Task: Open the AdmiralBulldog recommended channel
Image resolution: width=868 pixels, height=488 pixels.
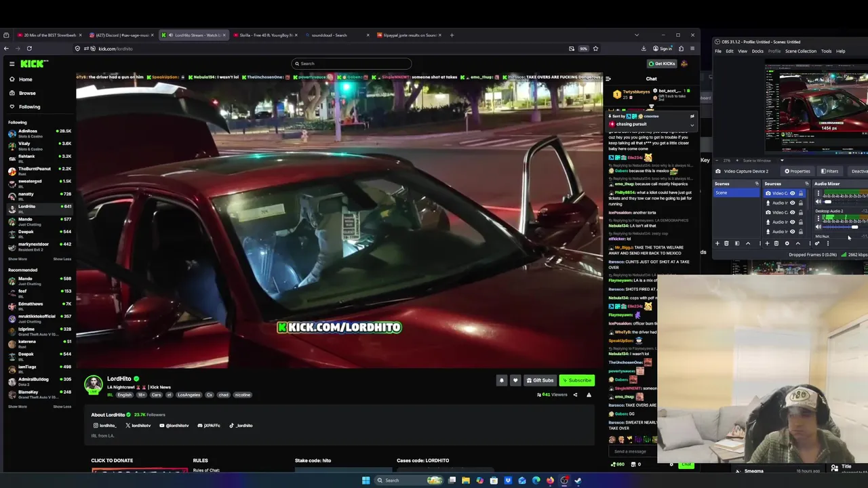Action: coord(39,380)
